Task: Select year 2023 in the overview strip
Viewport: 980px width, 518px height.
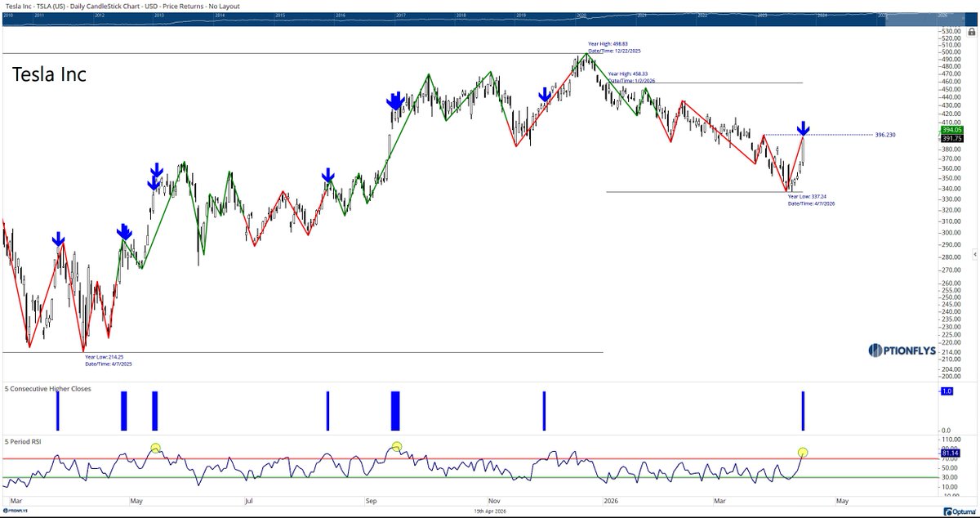Action: 763,15
